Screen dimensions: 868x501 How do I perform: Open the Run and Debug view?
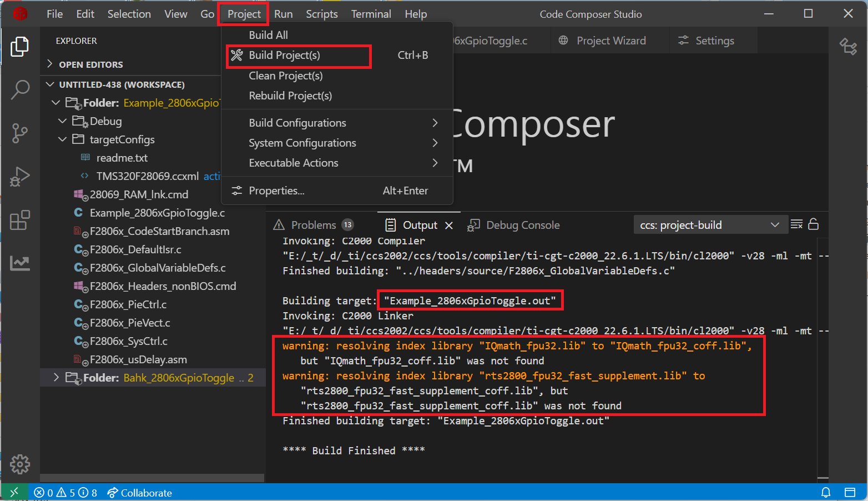coord(20,177)
